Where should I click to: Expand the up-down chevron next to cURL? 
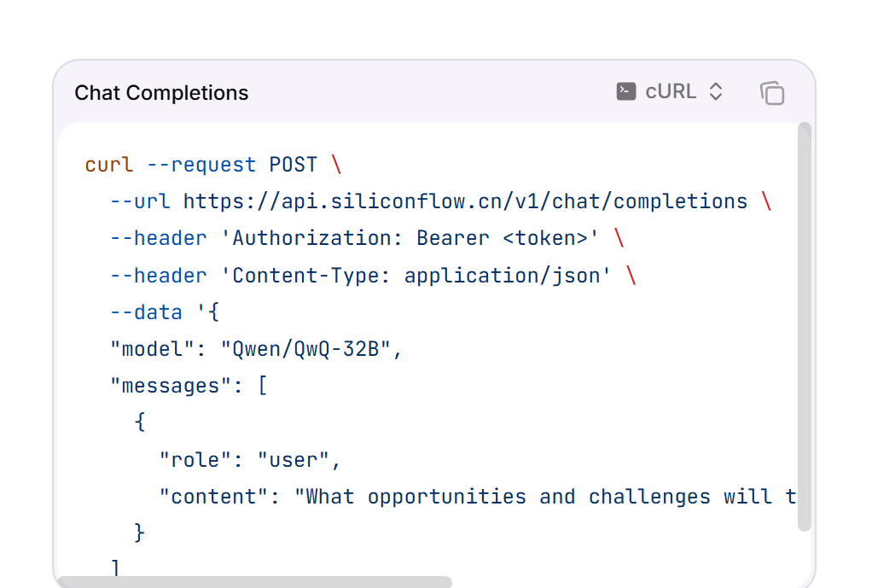[x=716, y=92]
